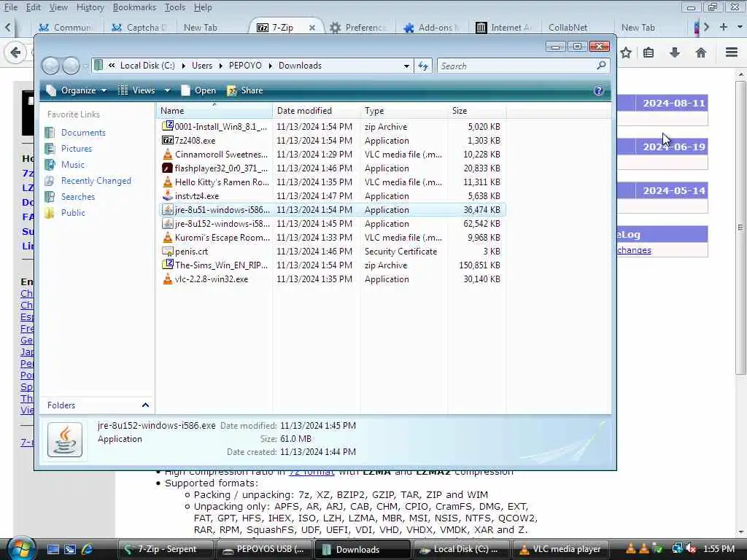Expand Users breadcrumb arrow
Viewport: 747px width, 560px height.
tap(220, 66)
